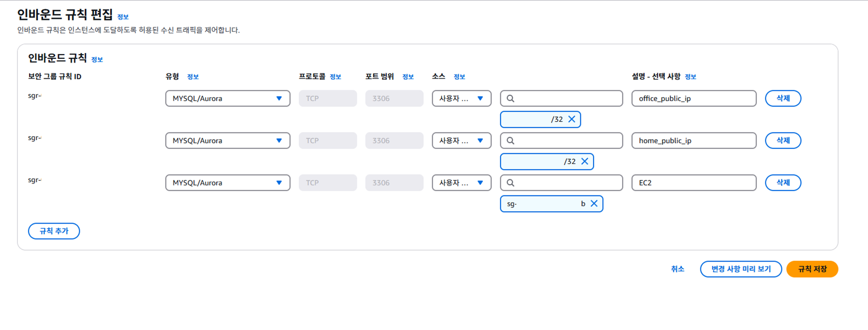This screenshot has height=330, width=868.
Task: Focus the EC2 description field
Action: (x=694, y=183)
